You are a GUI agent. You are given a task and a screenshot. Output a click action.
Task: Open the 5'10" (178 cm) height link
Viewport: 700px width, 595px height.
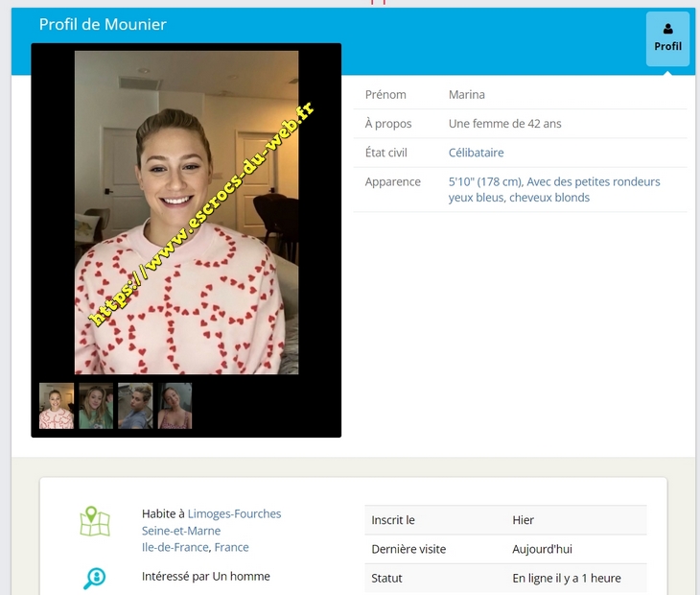[485, 181]
